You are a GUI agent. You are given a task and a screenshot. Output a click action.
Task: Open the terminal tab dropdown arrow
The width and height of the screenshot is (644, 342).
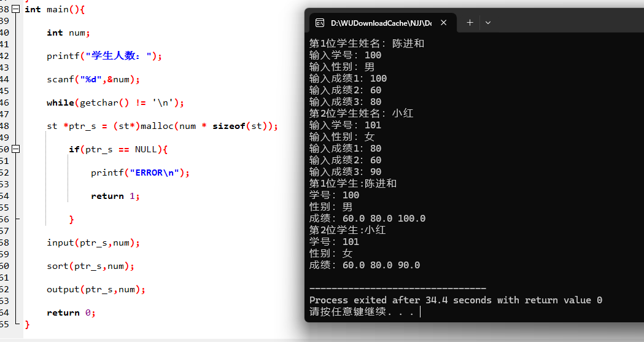click(488, 23)
